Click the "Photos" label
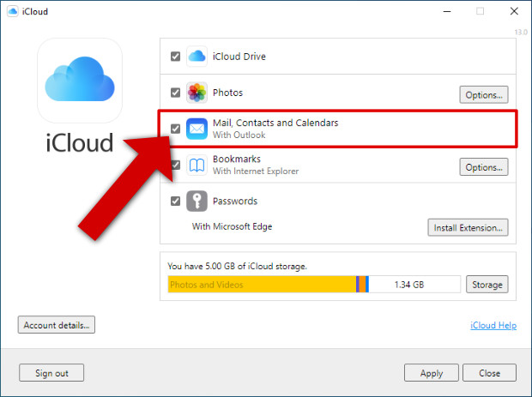This screenshot has height=397, width=532. [227, 93]
